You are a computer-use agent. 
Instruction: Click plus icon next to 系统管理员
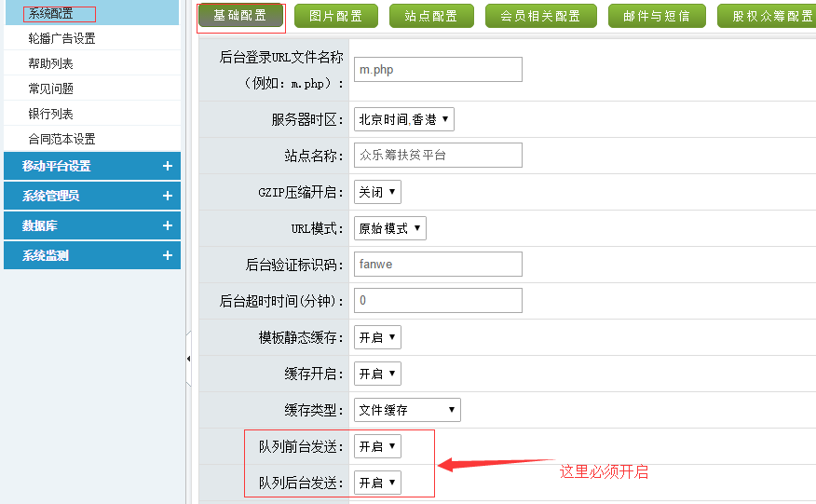(167, 196)
